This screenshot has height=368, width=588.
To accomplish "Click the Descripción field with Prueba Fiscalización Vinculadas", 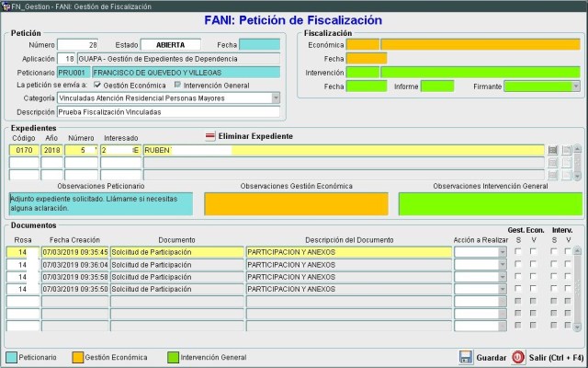I will tap(170, 111).
